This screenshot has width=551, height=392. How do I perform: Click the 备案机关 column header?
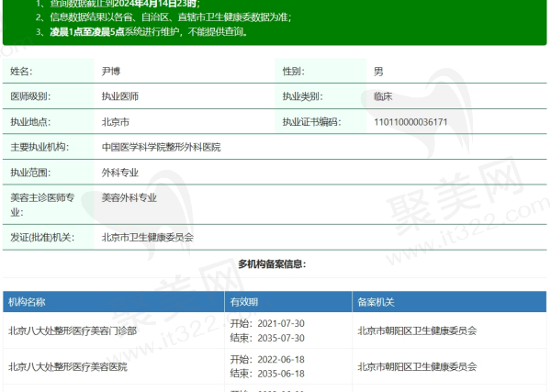[x=376, y=302]
